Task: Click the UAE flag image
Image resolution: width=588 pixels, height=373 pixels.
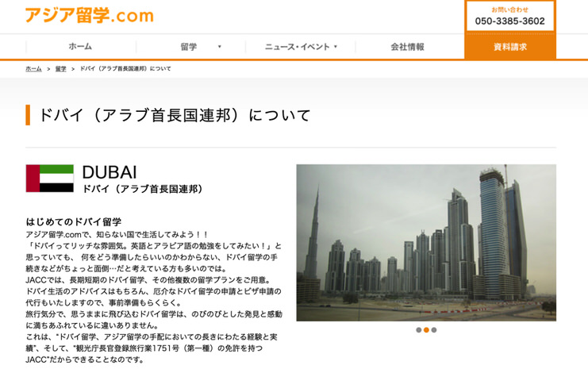Action: tap(49, 179)
